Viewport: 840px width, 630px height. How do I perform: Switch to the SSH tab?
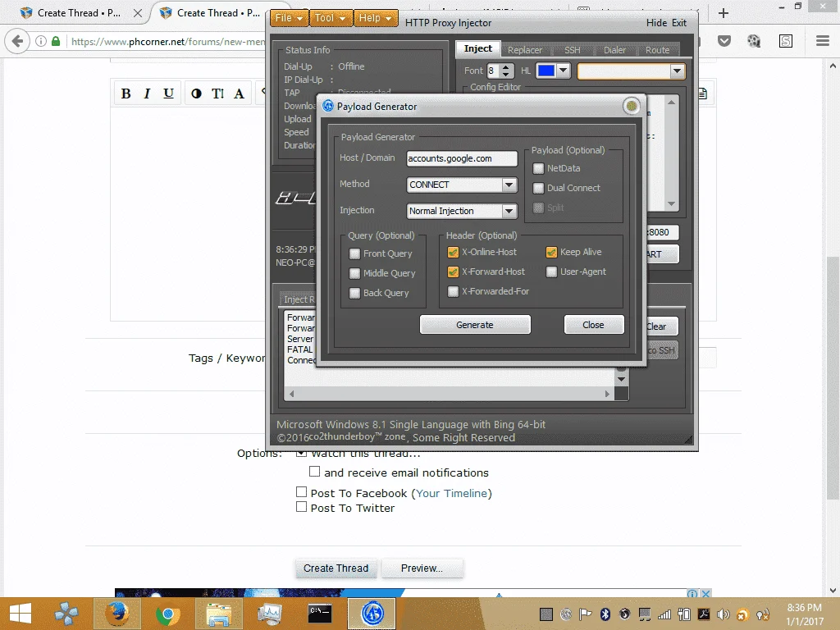(572, 50)
